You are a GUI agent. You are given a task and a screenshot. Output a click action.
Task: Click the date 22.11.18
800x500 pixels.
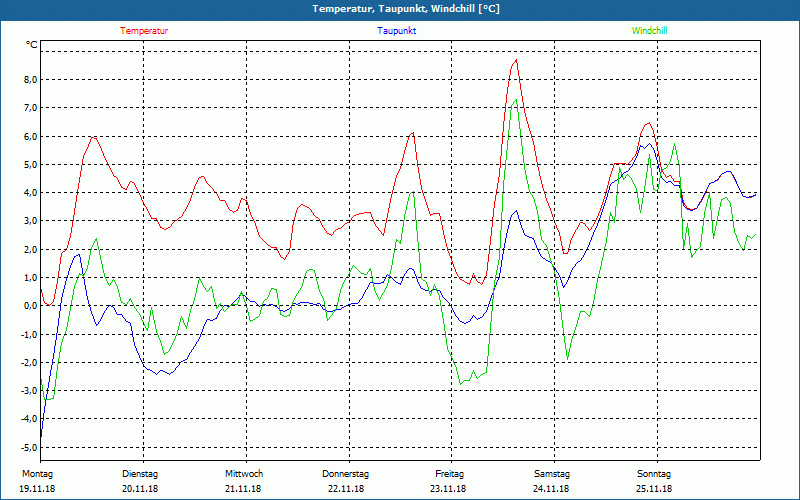click(x=346, y=489)
